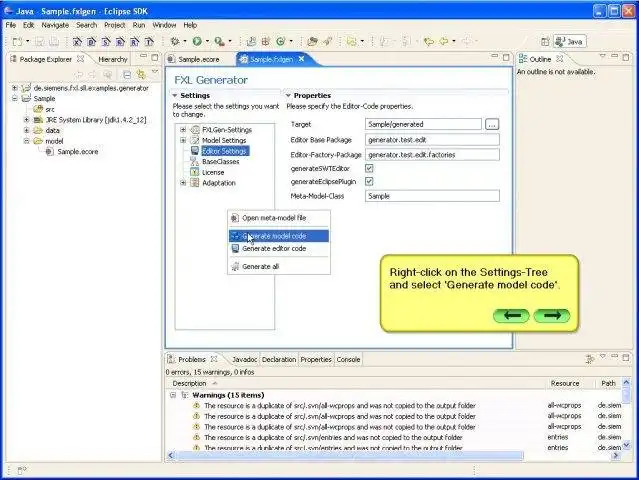The width and height of the screenshot is (639, 480).
Task: Open the Window menu
Action: (x=164, y=25)
